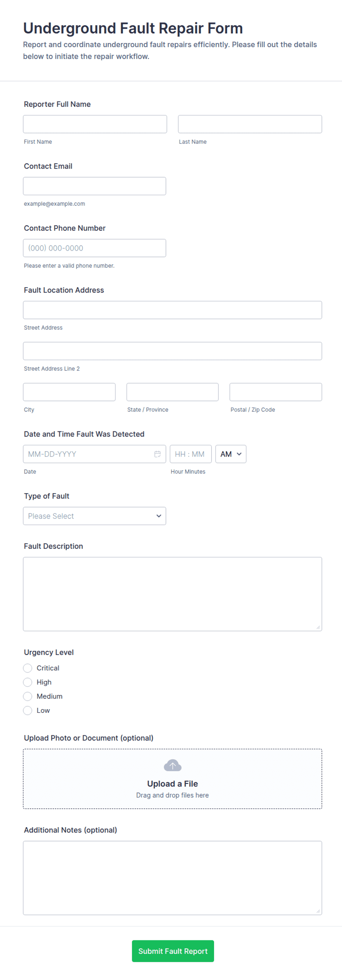Viewport: 342px width, 980px height.
Task: Click the cloud upload icon
Action: (x=172, y=765)
